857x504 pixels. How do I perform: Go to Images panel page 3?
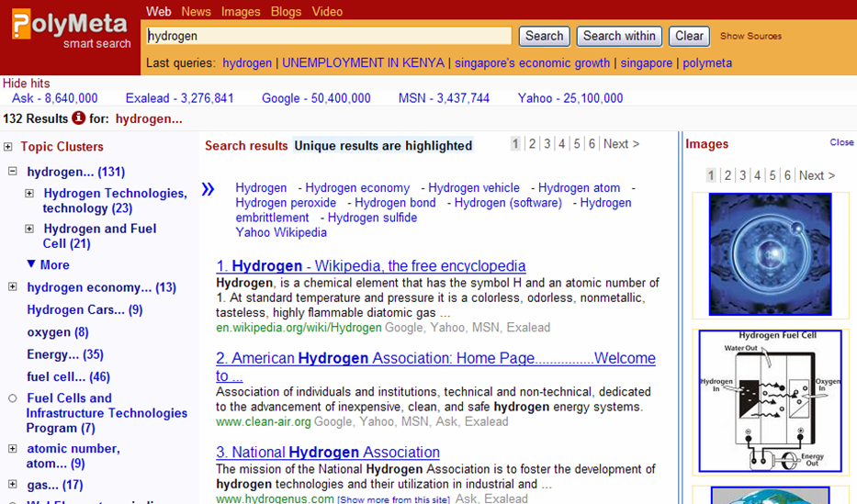click(742, 175)
